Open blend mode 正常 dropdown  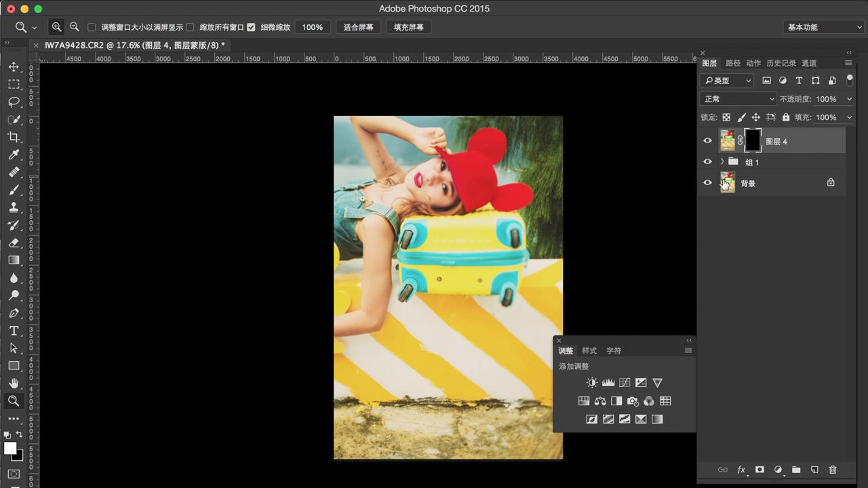click(738, 99)
